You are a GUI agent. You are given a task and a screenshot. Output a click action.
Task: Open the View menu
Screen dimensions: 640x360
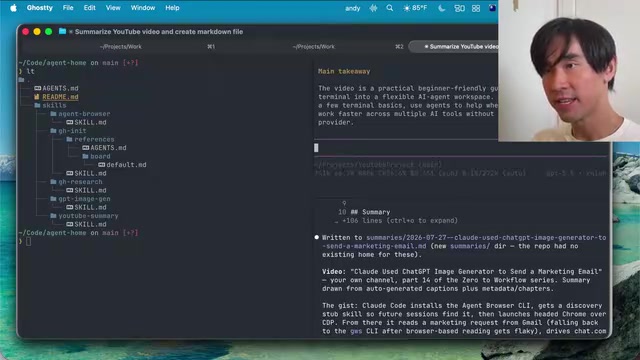tap(113, 8)
